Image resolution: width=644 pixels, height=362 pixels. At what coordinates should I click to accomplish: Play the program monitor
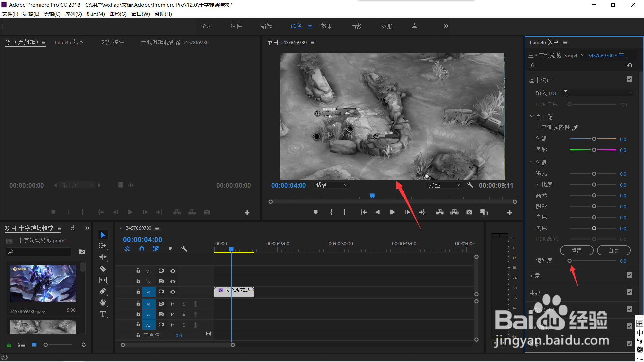pos(392,212)
